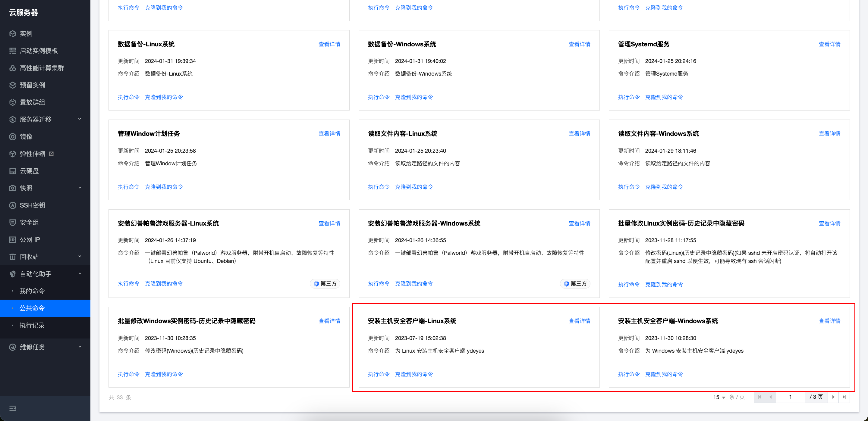Expand the 快照 submenu chevron
This screenshot has width=868, height=421.
[80, 188]
